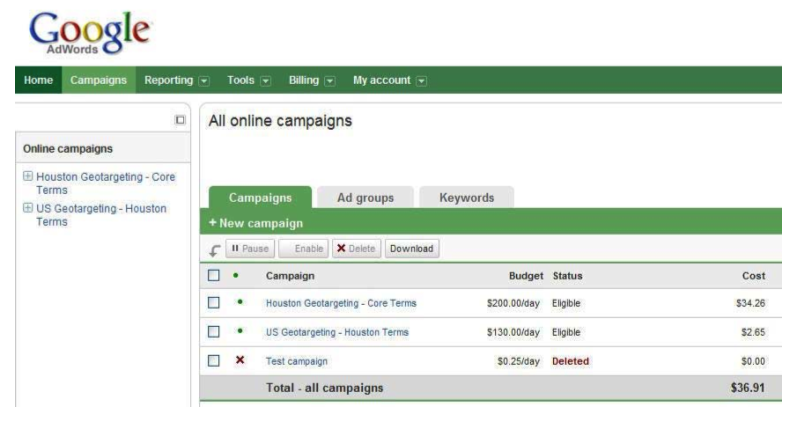The width and height of the screenshot is (792, 429).
Task: Click the Pause button
Action: tap(250, 249)
